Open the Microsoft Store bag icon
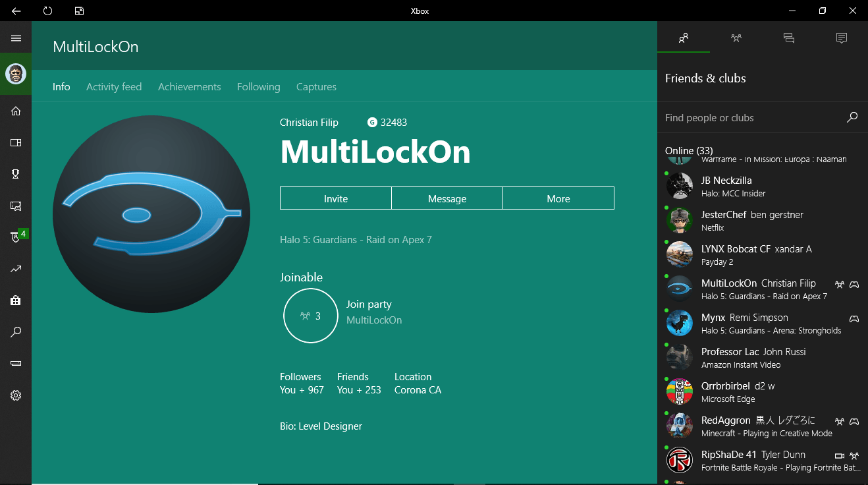The width and height of the screenshot is (868, 485). click(16, 300)
